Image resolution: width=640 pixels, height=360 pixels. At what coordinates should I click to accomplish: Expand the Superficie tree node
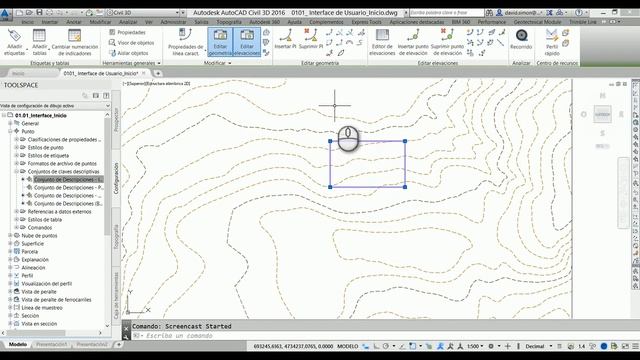click(10, 244)
